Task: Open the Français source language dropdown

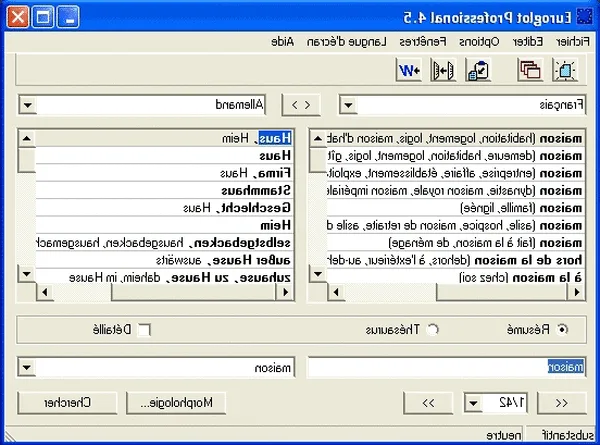Action: pos(348,105)
